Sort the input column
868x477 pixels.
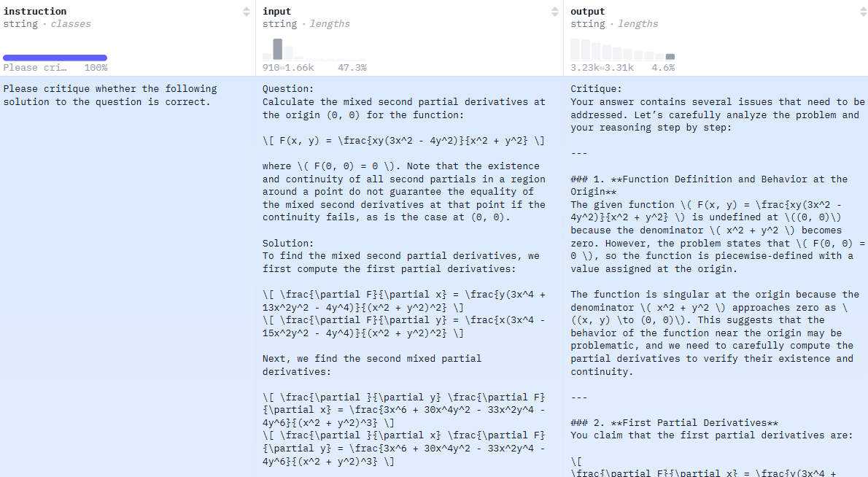click(554, 12)
